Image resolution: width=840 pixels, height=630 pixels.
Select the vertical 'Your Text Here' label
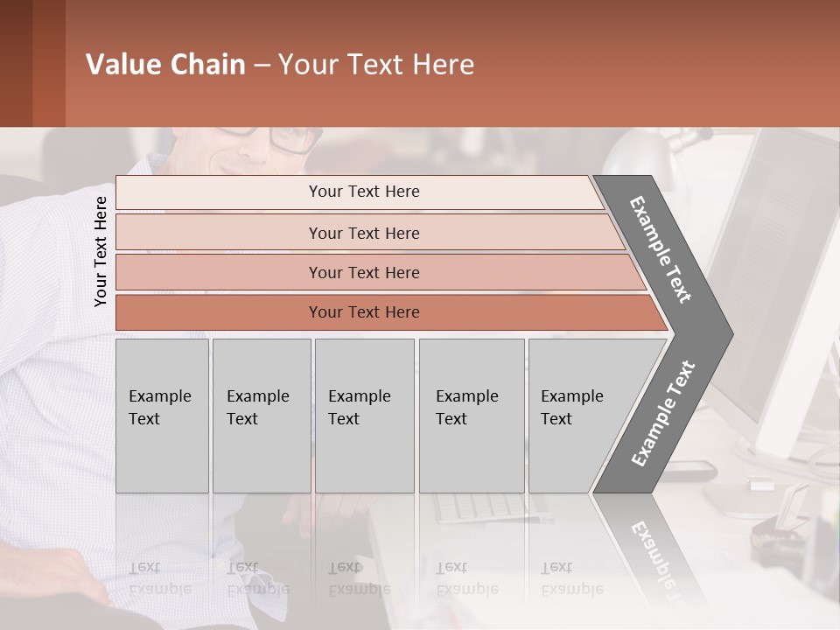[x=100, y=251]
